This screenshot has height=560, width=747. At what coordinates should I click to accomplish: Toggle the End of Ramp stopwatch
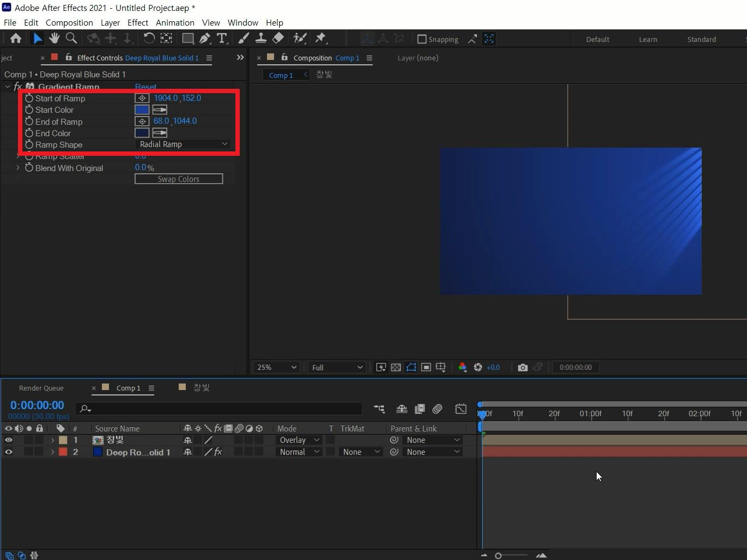point(29,121)
